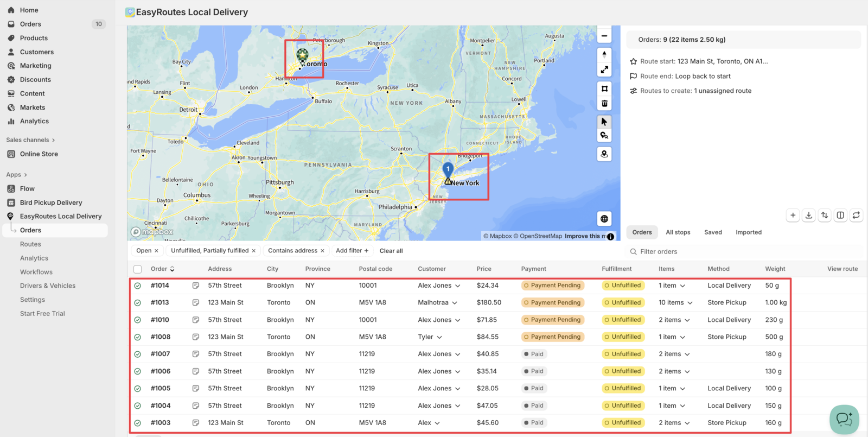Image resolution: width=868 pixels, height=437 pixels.
Task: Click order number #1007
Action: click(161, 354)
